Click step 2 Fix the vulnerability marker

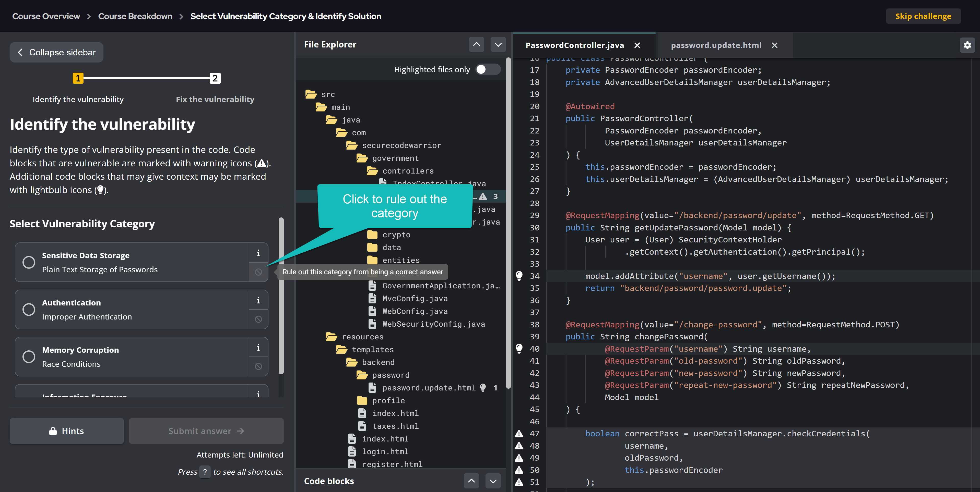click(215, 78)
